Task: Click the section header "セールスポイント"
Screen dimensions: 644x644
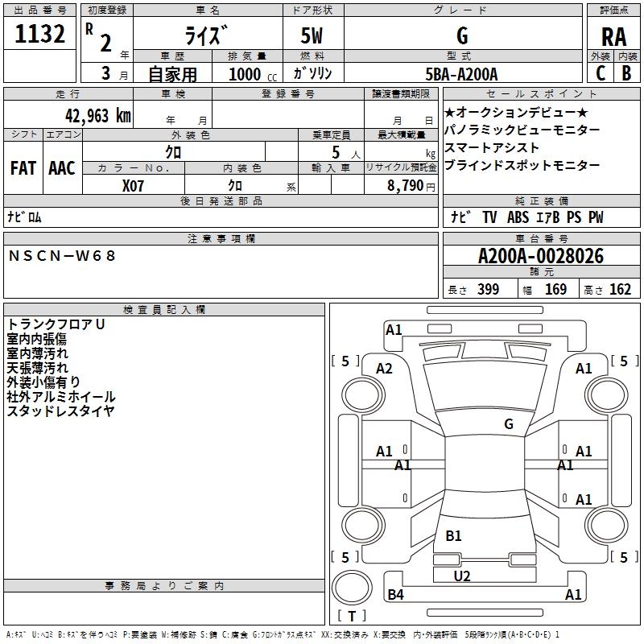Action: click(x=541, y=93)
